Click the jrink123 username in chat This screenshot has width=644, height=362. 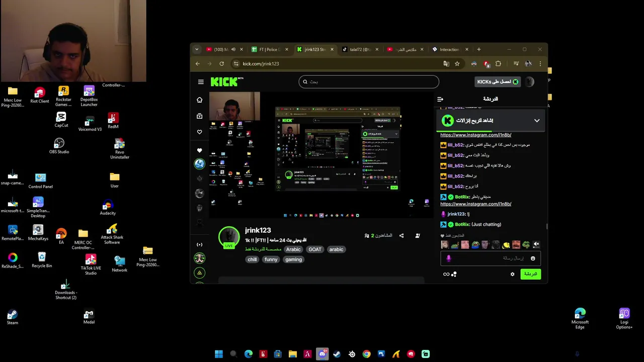pos(456,214)
